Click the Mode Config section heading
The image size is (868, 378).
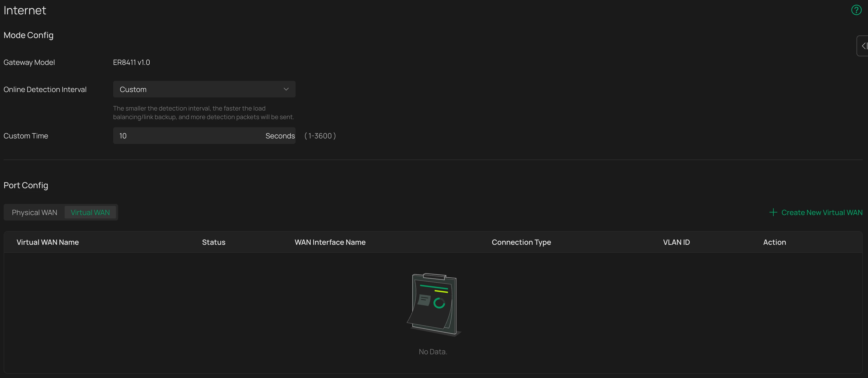click(x=28, y=35)
